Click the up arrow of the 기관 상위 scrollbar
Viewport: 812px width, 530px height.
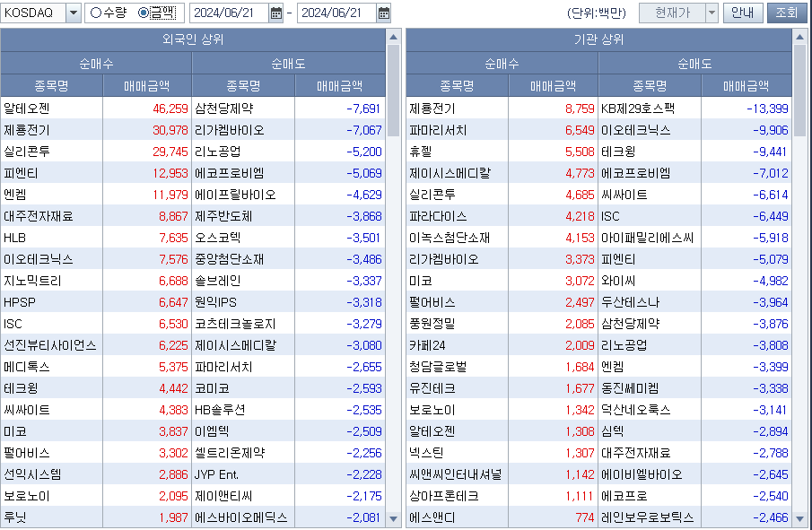[x=800, y=37]
